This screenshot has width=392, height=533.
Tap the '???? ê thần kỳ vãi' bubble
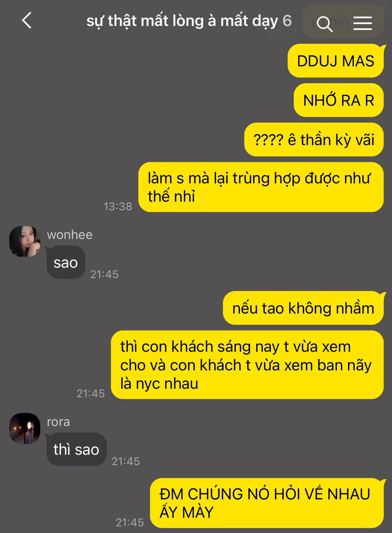coord(314,140)
